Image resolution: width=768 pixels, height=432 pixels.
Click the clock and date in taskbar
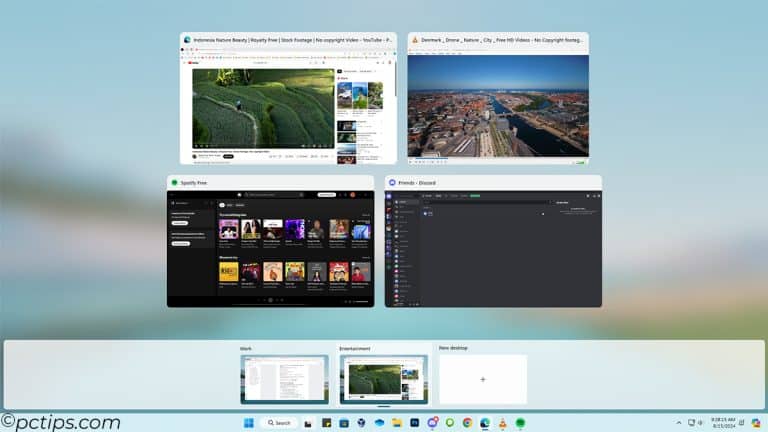(723, 423)
